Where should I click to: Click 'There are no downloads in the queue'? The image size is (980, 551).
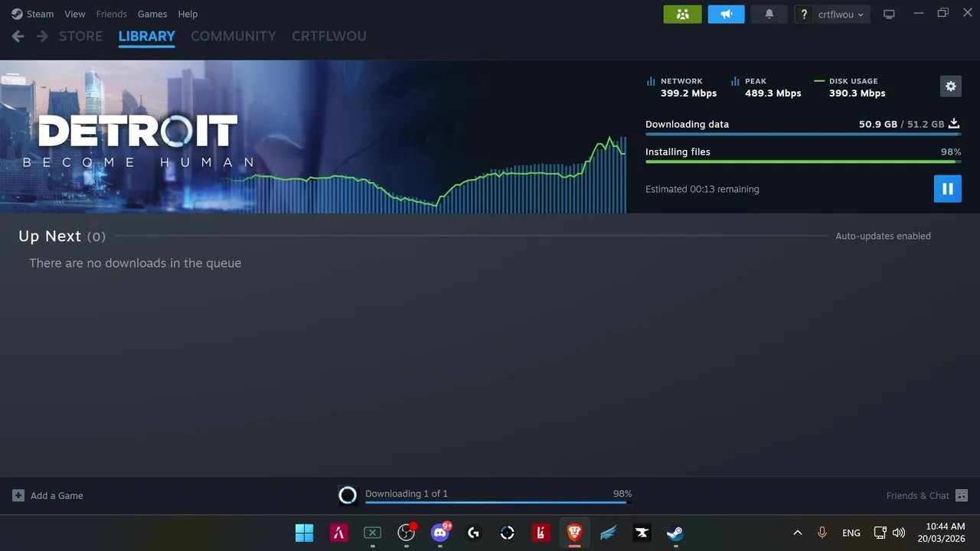tap(135, 263)
